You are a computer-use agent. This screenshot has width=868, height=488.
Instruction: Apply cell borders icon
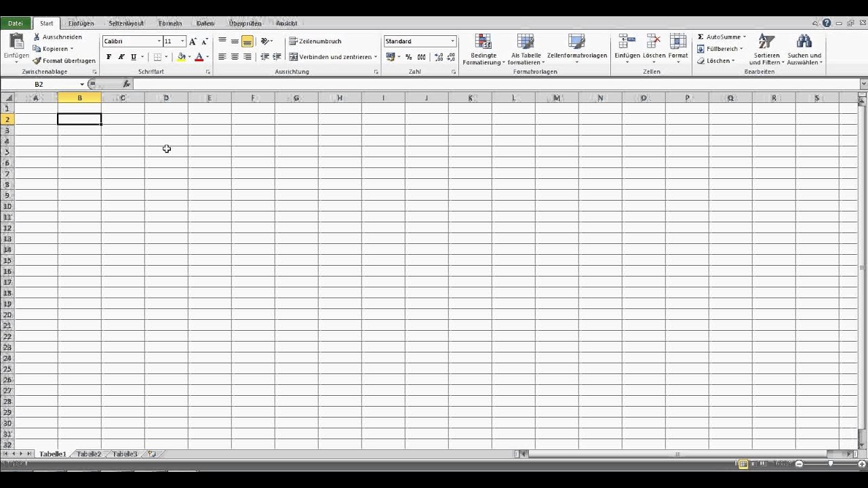tap(157, 57)
